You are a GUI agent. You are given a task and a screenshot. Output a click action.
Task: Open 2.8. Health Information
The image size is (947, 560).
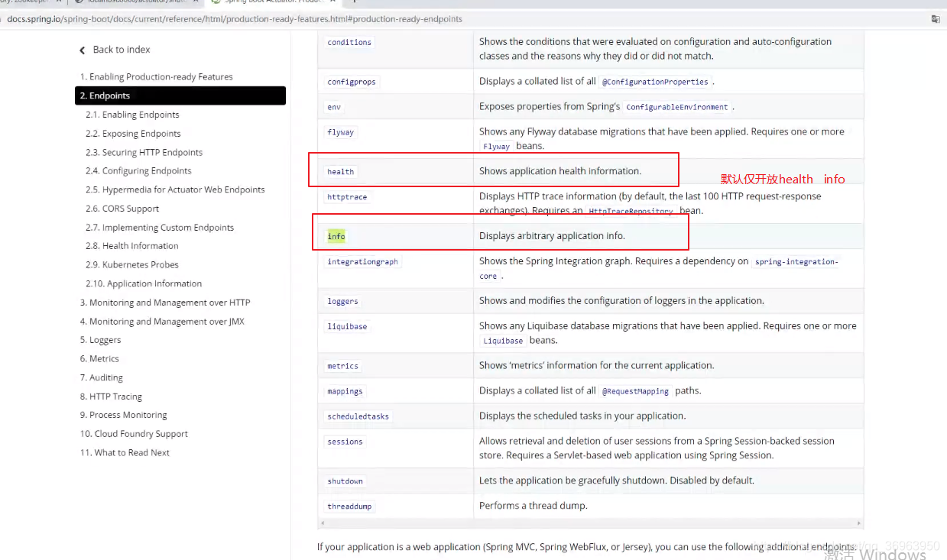pyautogui.click(x=131, y=246)
